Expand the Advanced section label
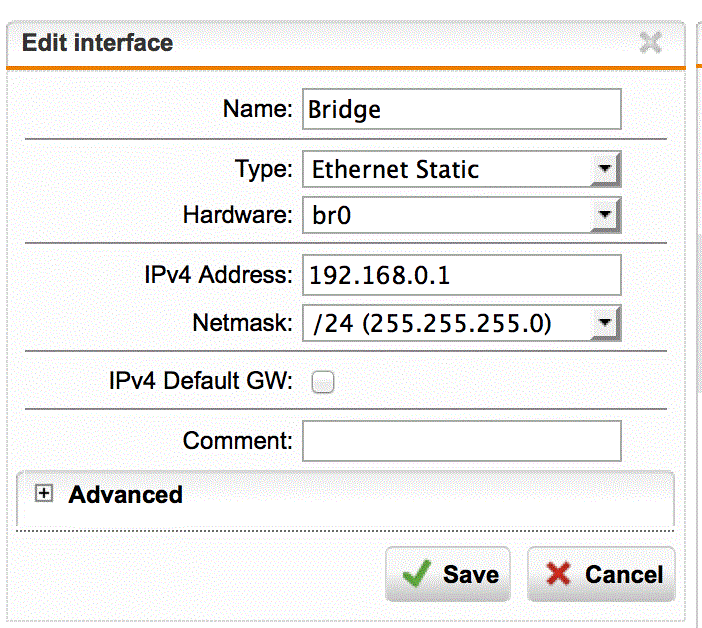 pos(125,495)
